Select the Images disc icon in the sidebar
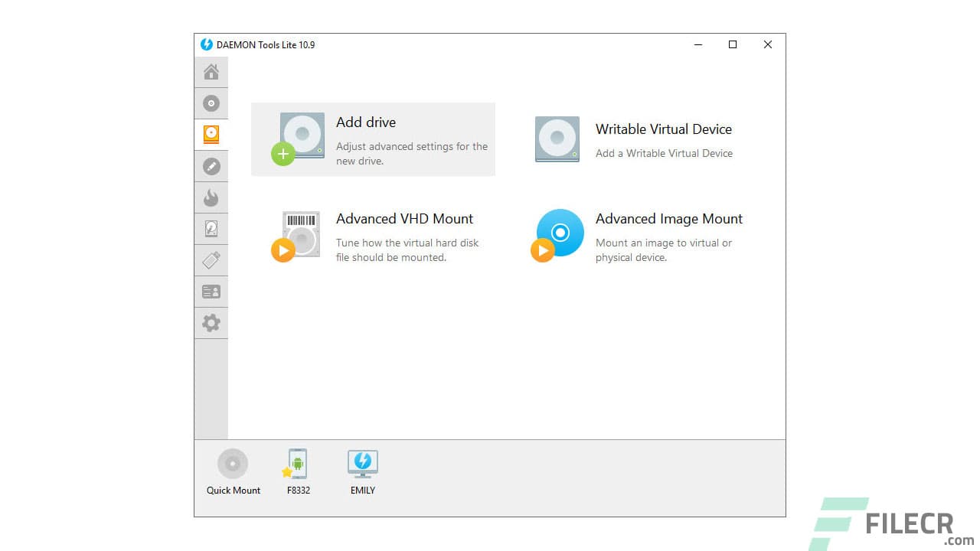The image size is (980, 551). [211, 103]
